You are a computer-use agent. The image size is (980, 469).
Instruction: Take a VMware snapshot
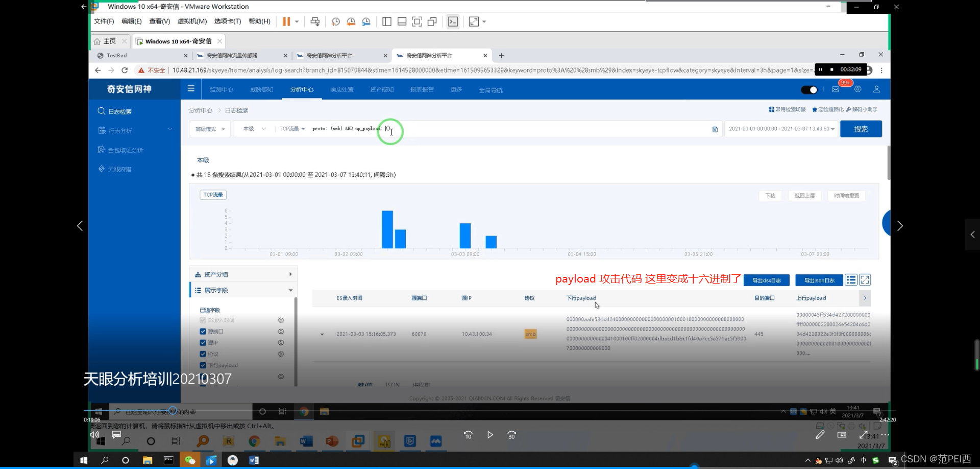pos(335,21)
